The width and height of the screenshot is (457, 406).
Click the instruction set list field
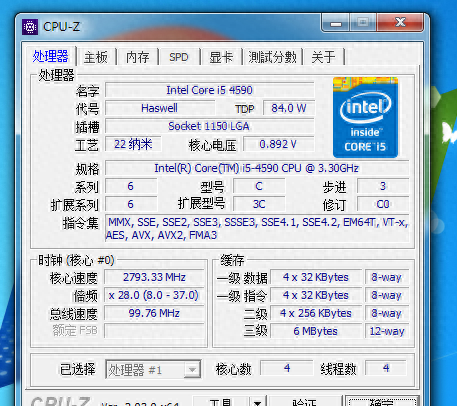257,228
